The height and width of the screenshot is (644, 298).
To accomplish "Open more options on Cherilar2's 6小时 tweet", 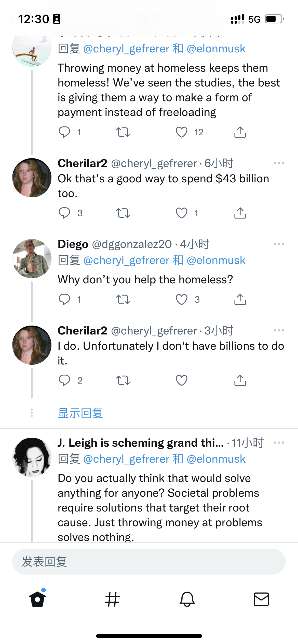I will (x=279, y=163).
